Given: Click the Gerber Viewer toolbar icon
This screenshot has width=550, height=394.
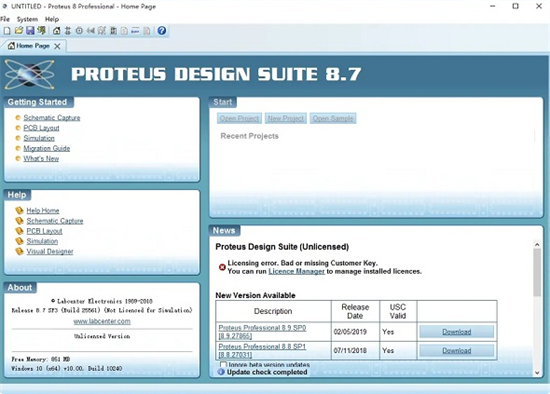Looking at the screenshot, I should [x=102, y=31].
